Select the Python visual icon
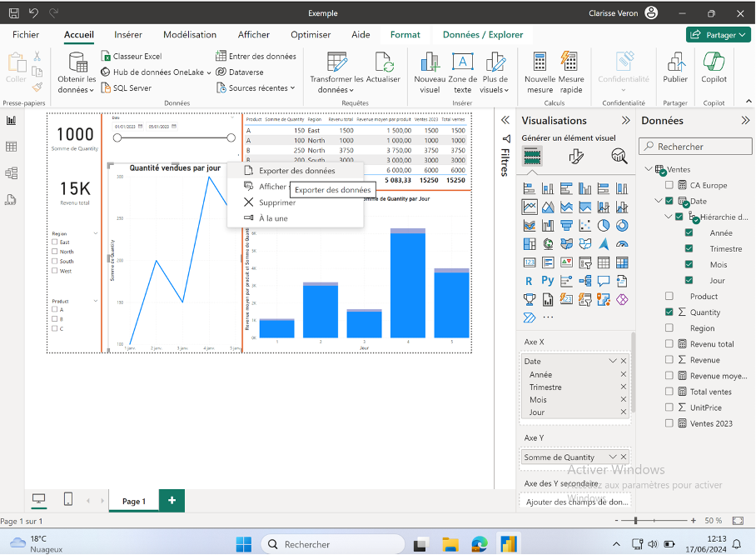 click(548, 281)
